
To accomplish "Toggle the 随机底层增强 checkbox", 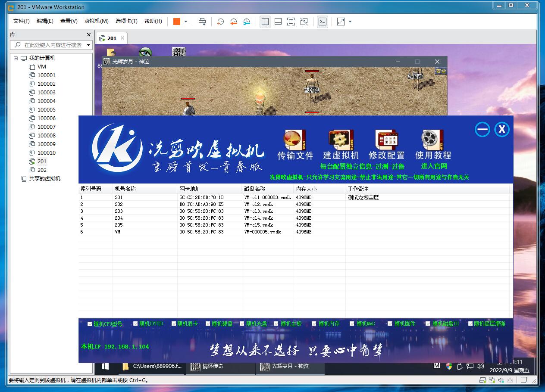I will coord(470,324).
